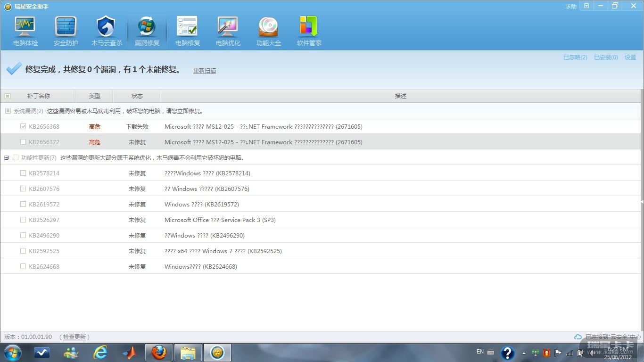Image resolution: width=644 pixels, height=362 pixels.
Task: Open the 软件管家 software manager
Action: click(309, 32)
